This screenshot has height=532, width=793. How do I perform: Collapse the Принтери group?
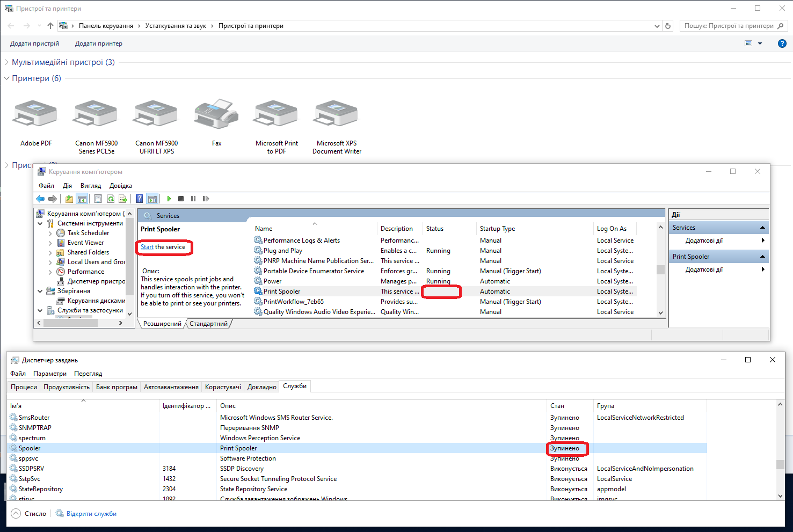point(6,78)
